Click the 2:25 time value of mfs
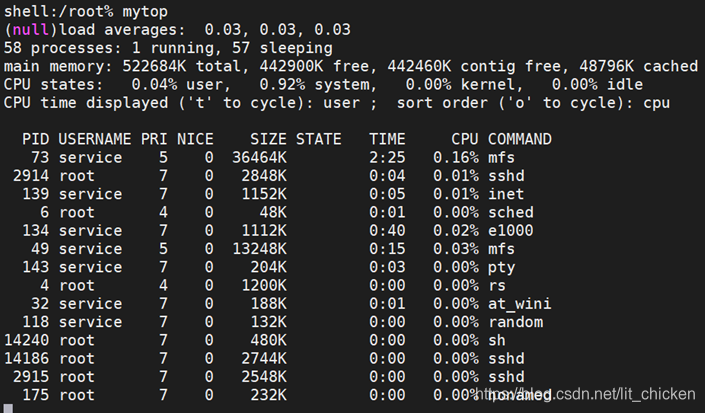The height and width of the screenshot is (413, 705). [387, 158]
